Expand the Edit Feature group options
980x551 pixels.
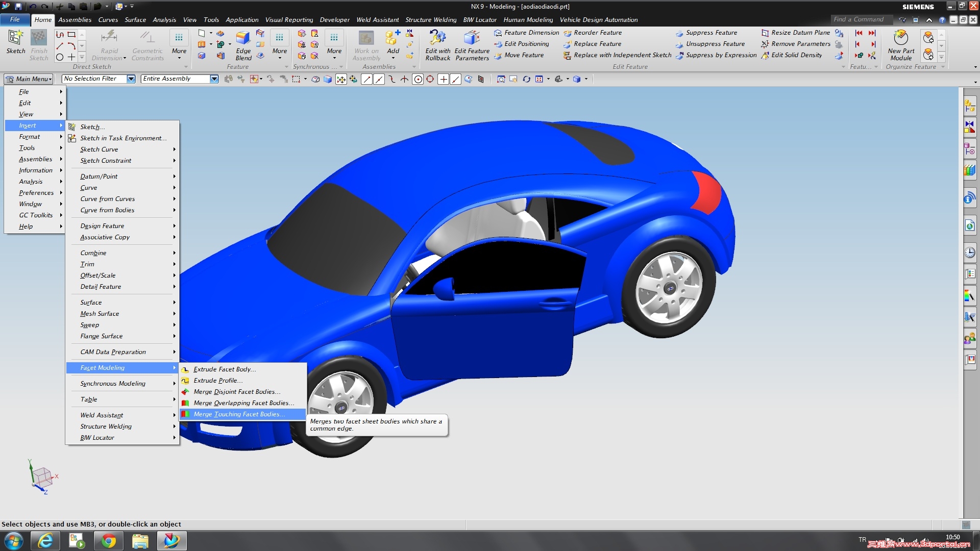[843, 67]
